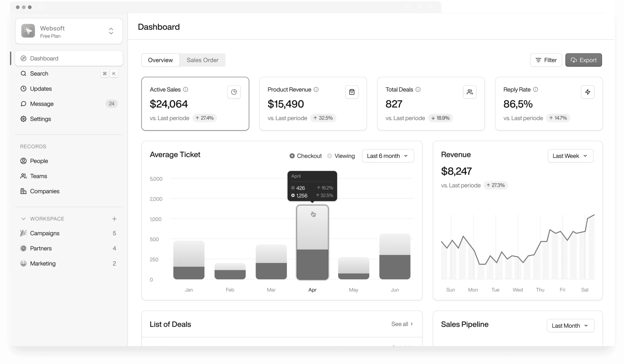624x364 pixels.
Task: Click the shopping bag icon on Product Revenue card
Action: tap(352, 92)
